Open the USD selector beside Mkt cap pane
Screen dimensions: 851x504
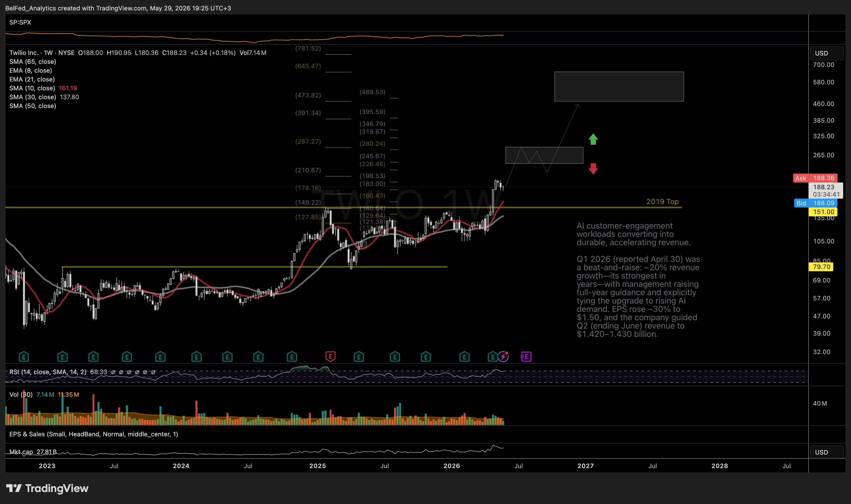pos(827,452)
